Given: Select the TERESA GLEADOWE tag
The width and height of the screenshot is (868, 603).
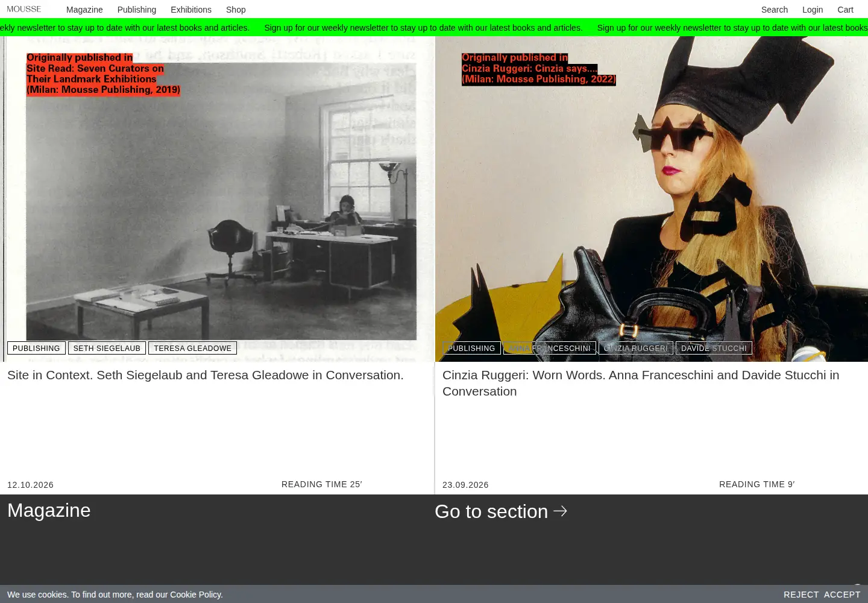Looking at the screenshot, I should tap(192, 348).
